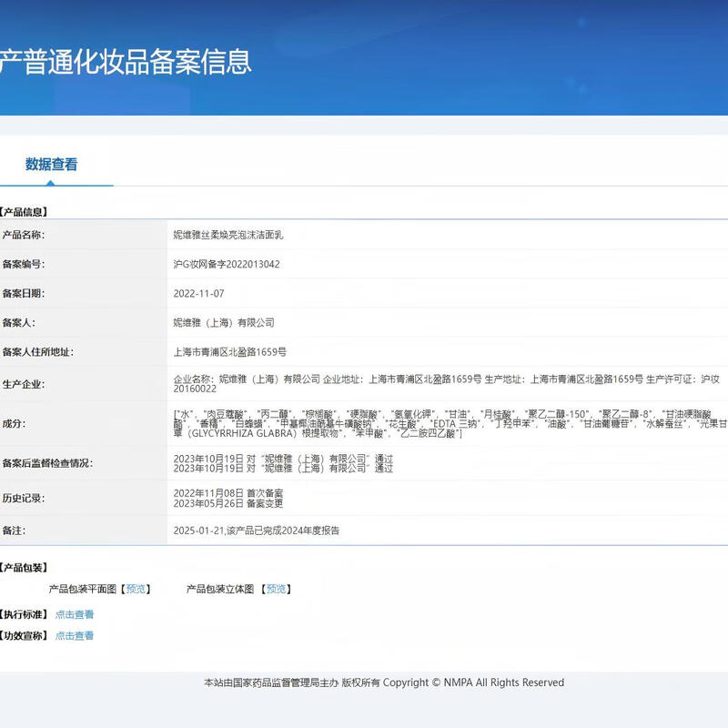Open 点击查看 link beside 功效宣称
728x728 pixels.
[x=75, y=636]
